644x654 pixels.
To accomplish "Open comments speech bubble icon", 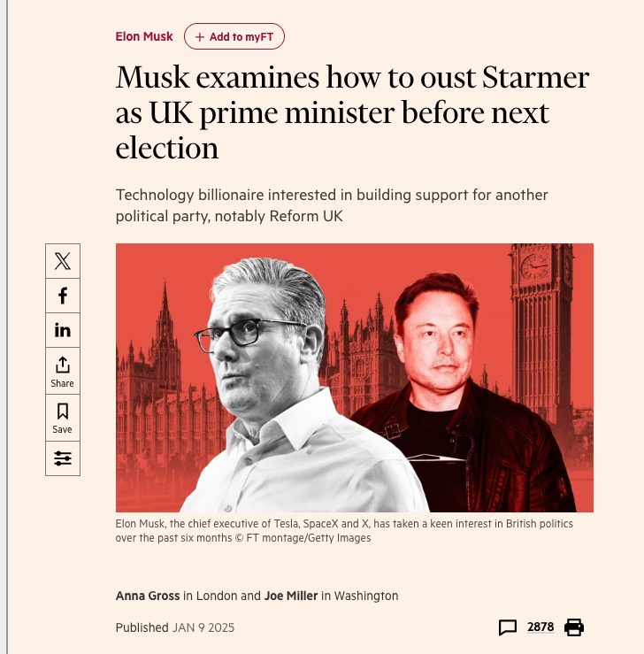I will click(x=507, y=627).
